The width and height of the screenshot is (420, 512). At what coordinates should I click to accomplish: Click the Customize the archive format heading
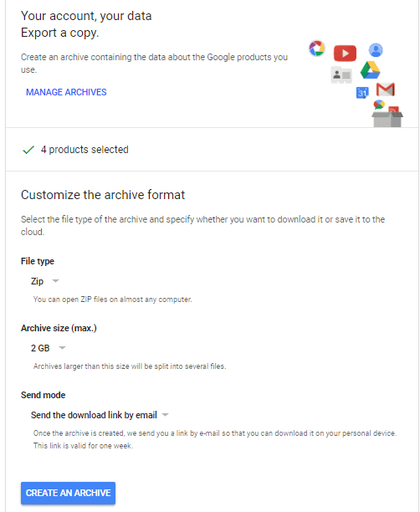tap(103, 195)
